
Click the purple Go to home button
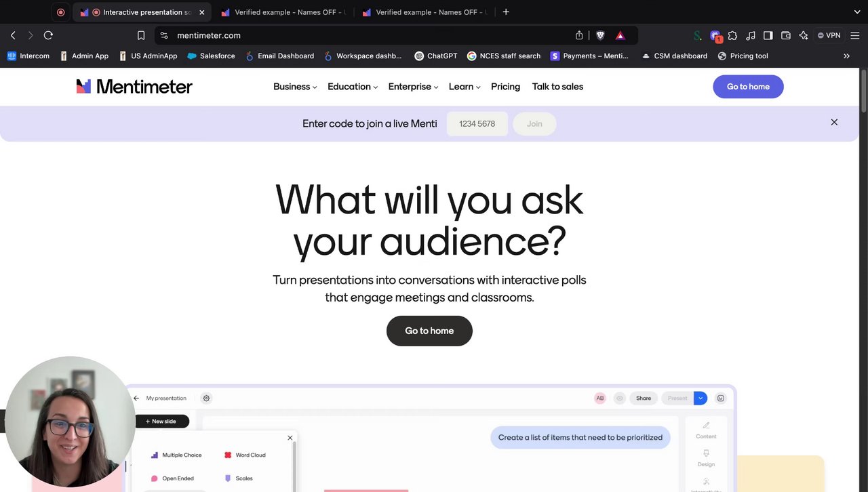748,86
